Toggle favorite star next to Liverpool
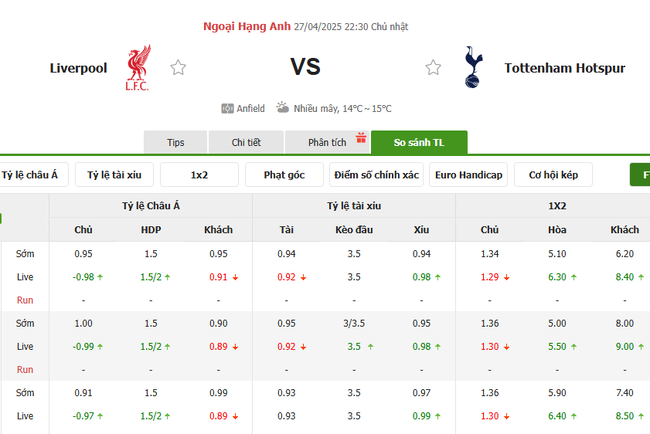This screenshot has width=650, height=434. coord(178,68)
